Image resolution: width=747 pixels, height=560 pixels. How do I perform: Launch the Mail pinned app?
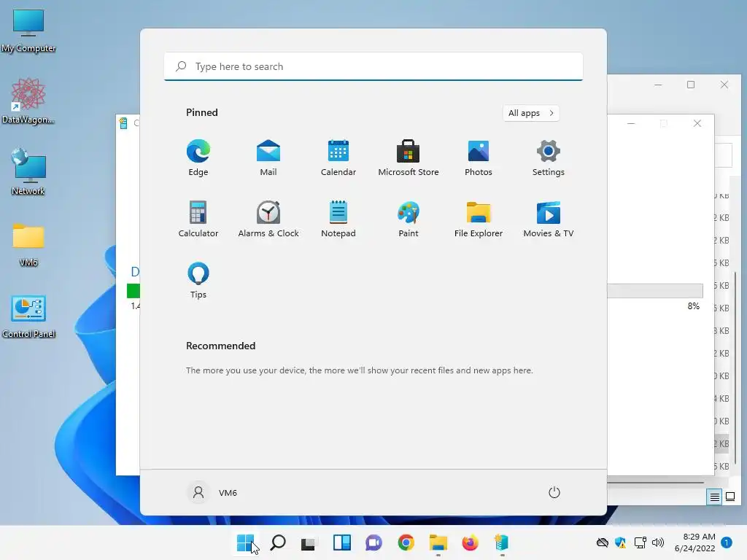pyautogui.click(x=268, y=157)
